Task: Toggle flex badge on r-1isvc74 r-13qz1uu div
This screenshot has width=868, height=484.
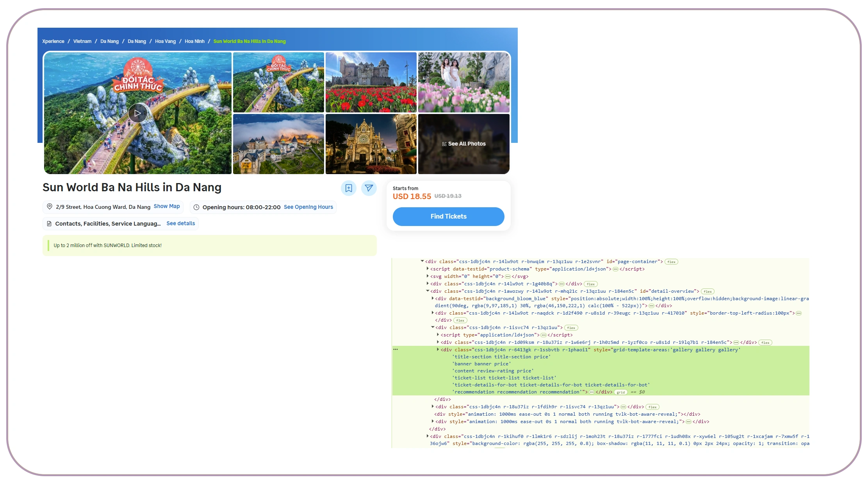Action: [571, 328]
